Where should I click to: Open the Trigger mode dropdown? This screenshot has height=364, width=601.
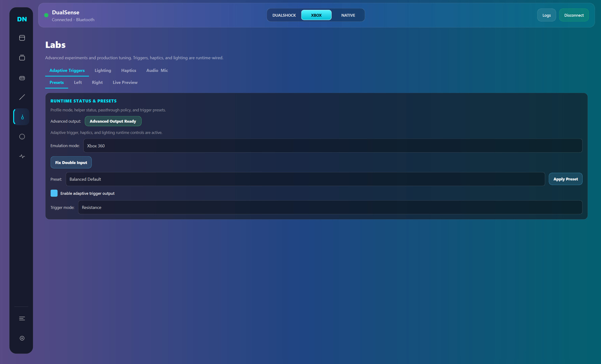coord(330,207)
